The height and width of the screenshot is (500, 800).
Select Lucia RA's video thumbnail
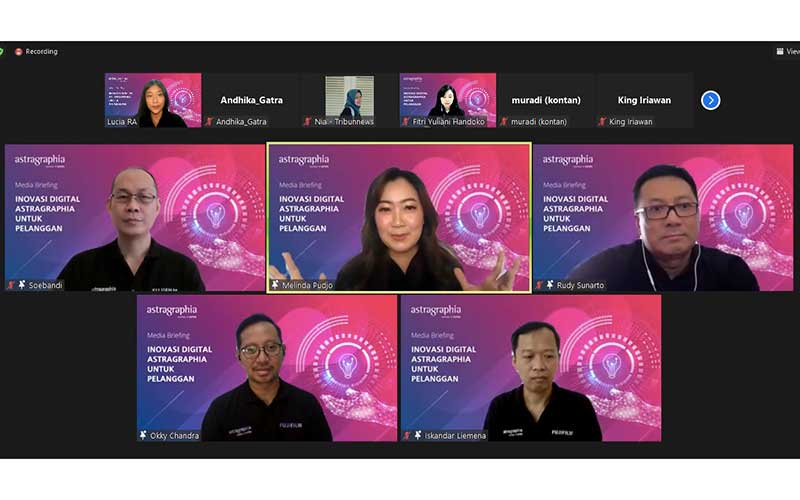[153, 100]
